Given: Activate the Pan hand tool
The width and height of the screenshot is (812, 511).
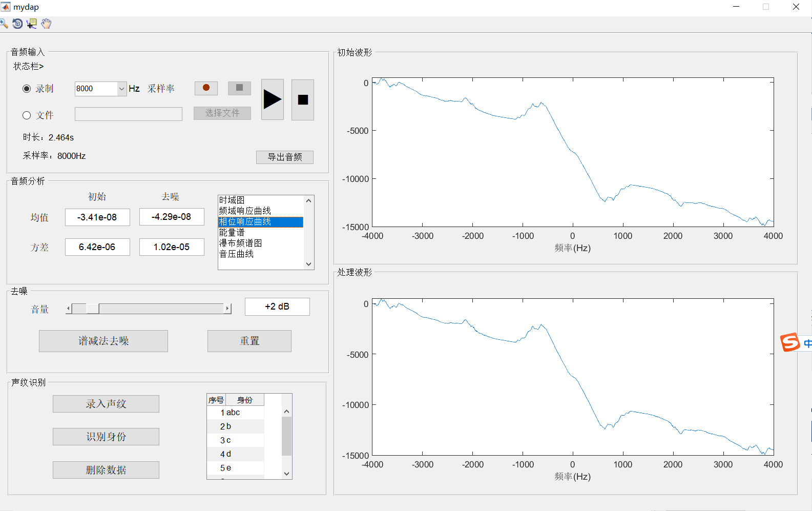Looking at the screenshot, I should coord(46,24).
